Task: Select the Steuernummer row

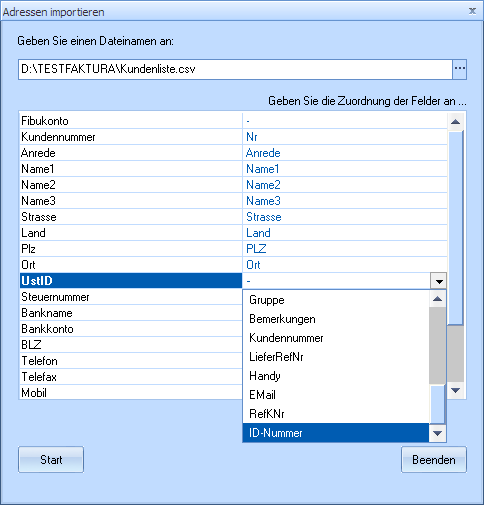Action: [131, 297]
